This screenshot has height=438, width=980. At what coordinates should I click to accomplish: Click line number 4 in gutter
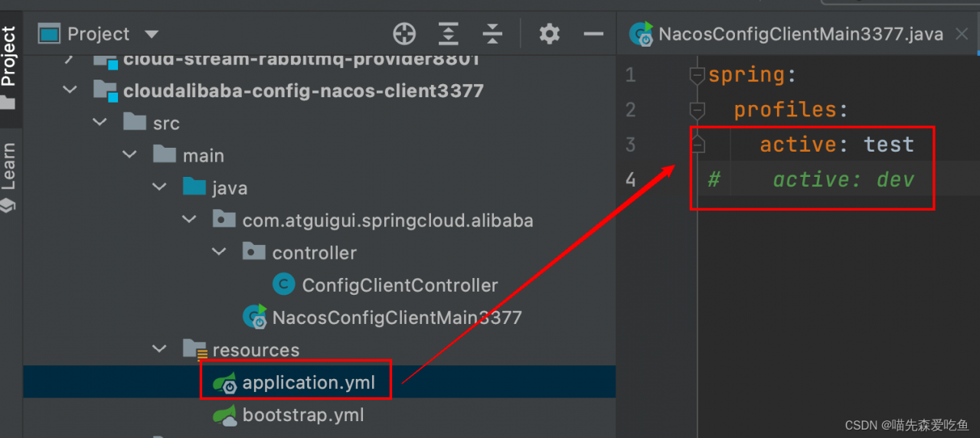pos(630,180)
